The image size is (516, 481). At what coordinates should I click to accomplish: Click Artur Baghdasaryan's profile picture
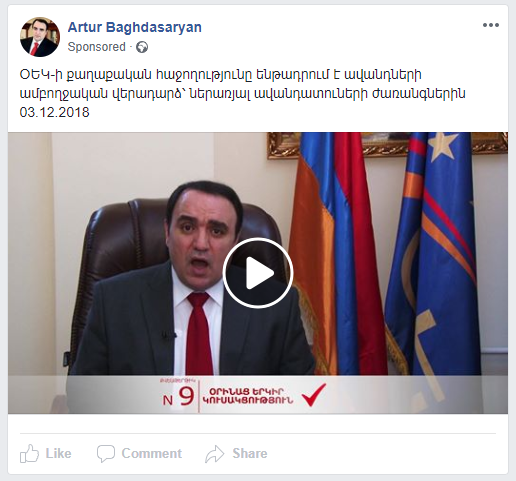click(40, 37)
